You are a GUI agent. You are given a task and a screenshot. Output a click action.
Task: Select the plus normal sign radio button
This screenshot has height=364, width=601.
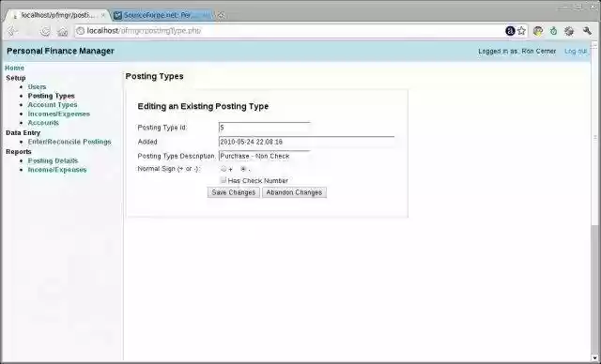point(223,169)
